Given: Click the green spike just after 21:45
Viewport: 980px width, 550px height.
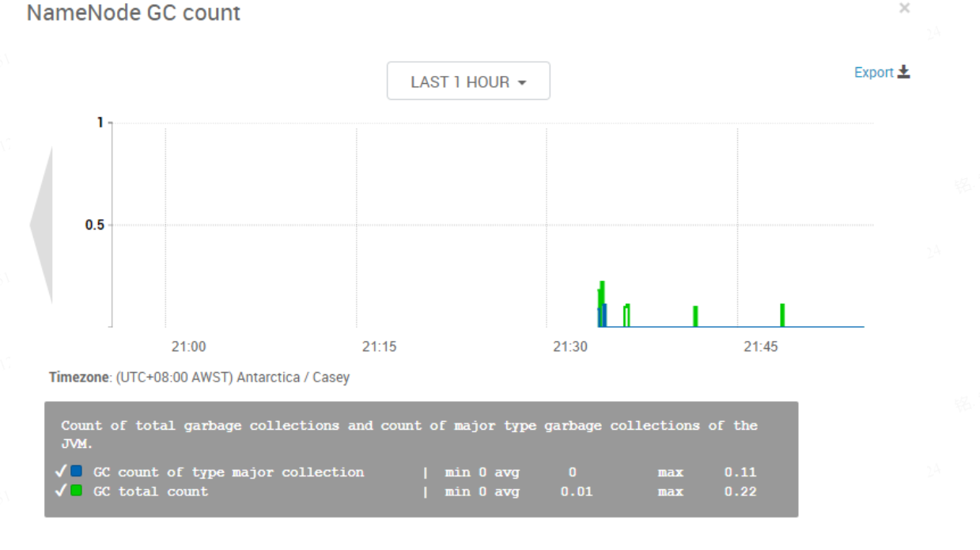Looking at the screenshot, I should [781, 315].
